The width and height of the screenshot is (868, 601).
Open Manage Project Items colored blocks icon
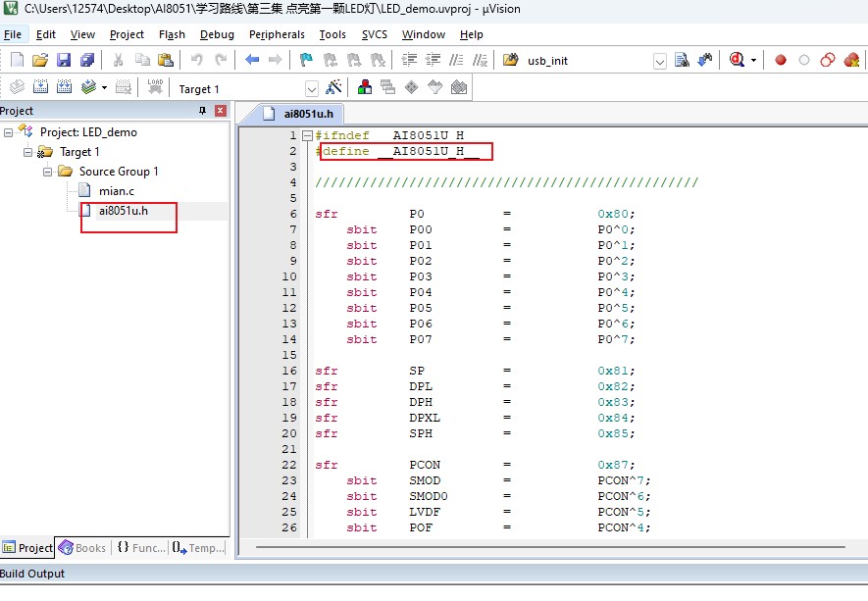tap(364, 88)
